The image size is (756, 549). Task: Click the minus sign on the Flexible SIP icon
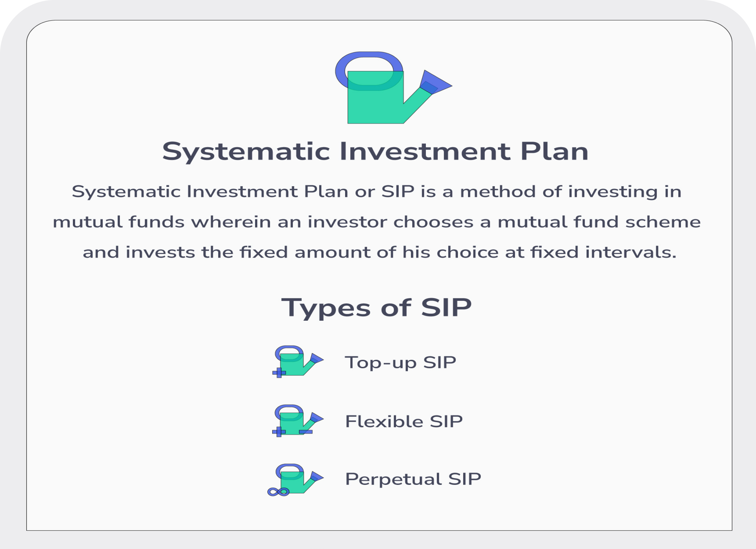306,432
